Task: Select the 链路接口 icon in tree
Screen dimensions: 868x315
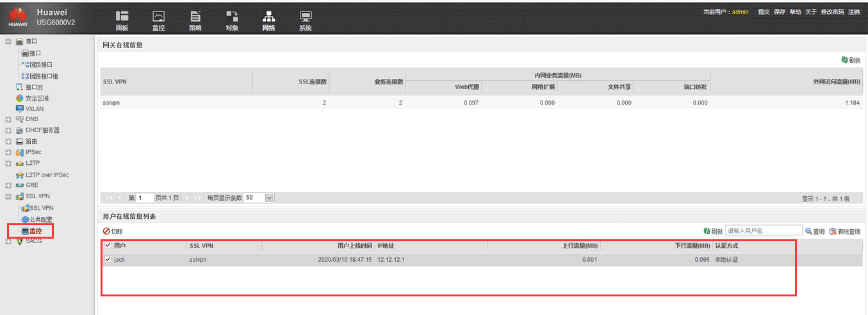Action: coord(25,64)
